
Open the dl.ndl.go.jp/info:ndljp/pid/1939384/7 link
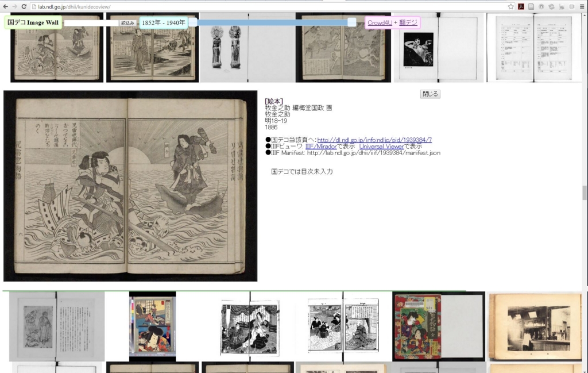tap(374, 140)
